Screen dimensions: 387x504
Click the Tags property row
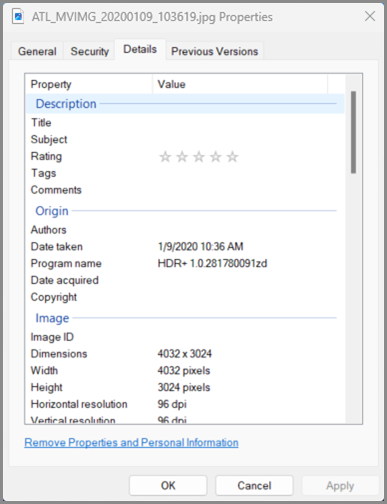(185, 173)
